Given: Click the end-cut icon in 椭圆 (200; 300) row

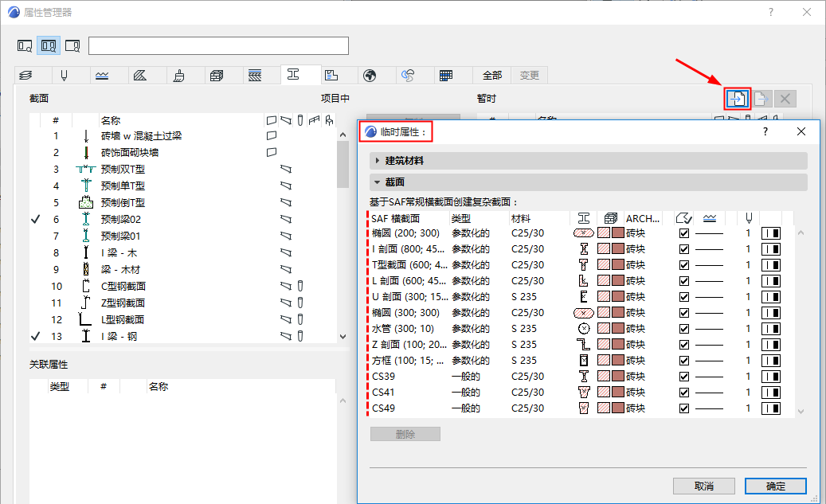Looking at the screenshot, I should 771,233.
